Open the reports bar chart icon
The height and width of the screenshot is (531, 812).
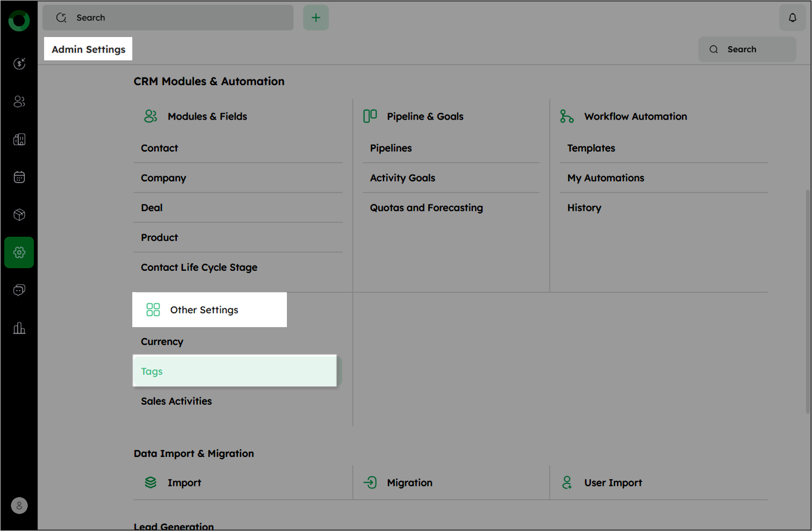click(19, 328)
